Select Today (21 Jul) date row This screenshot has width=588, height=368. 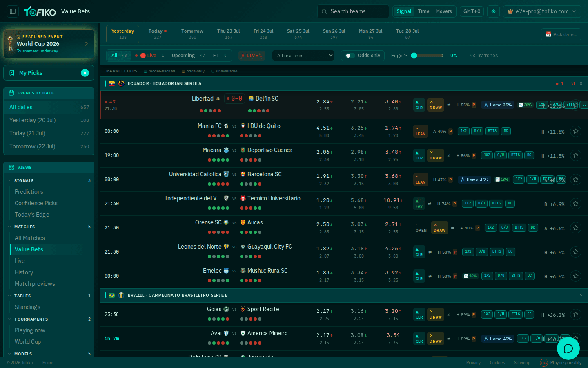[x=49, y=133]
